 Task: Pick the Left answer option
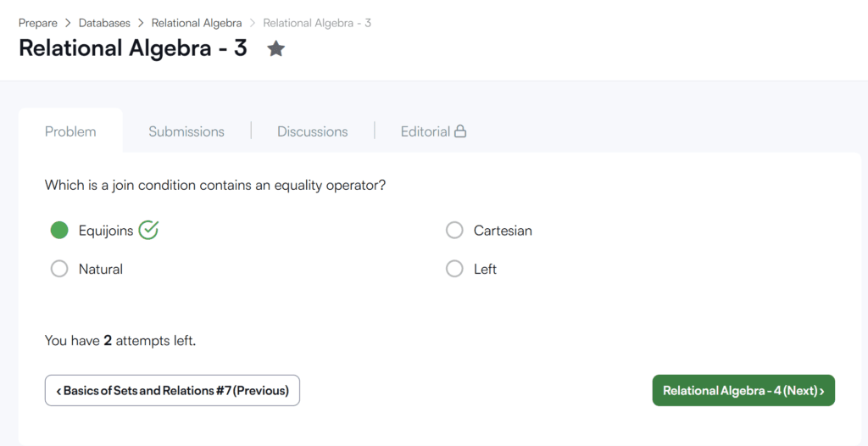tap(454, 269)
